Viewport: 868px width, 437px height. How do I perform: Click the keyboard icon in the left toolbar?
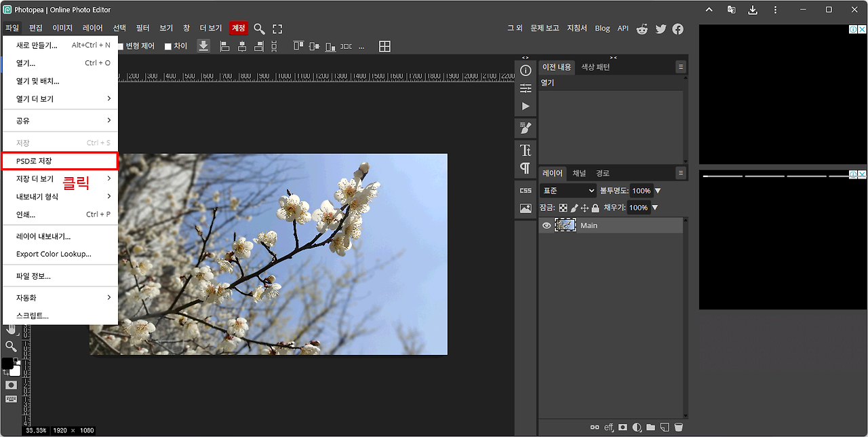[x=11, y=398]
